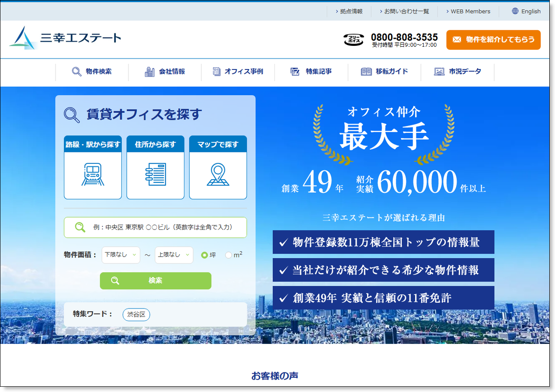The height and width of the screenshot is (392, 555).
Task: Open the 会社情報 menu
Action: [x=165, y=72]
